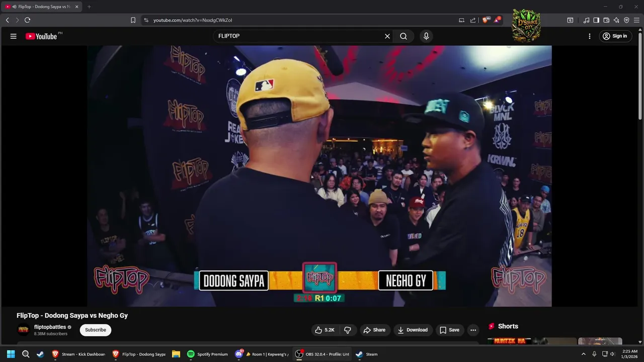Open the browser tab search icon

coord(570,20)
